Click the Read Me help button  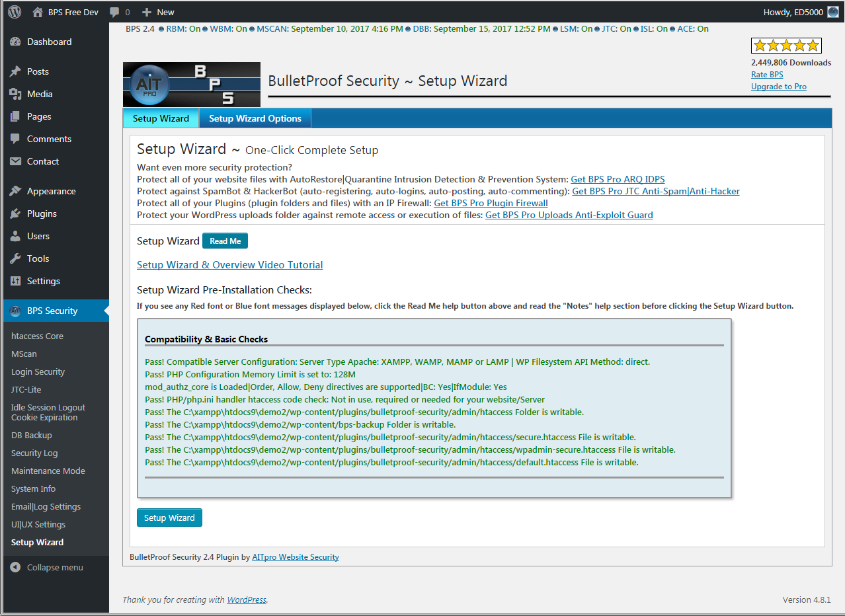(x=225, y=241)
